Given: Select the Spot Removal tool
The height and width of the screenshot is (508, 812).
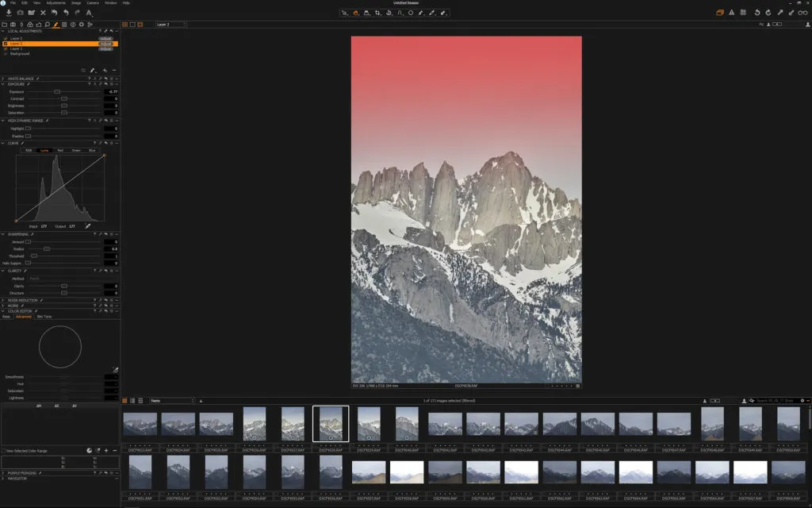Looking at the screenshot, I should click(x=411, y=13).
